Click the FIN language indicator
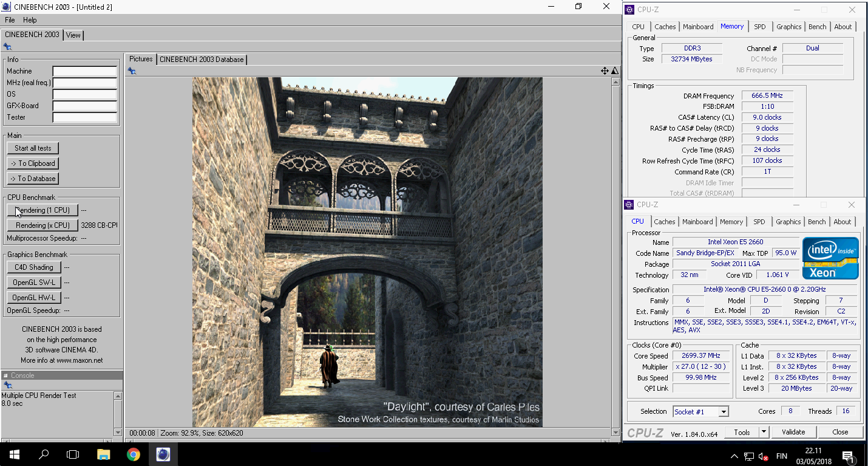The image size is (868, 466). [x=782, y=456]
